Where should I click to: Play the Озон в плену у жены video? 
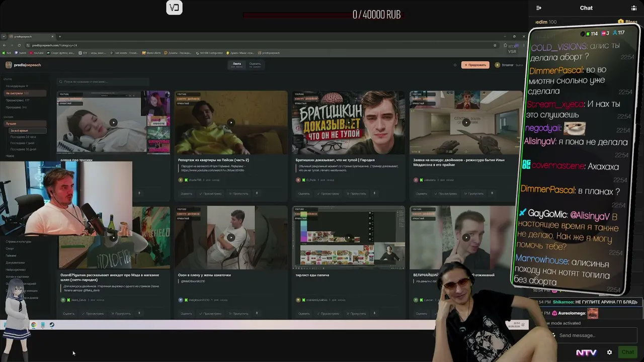(x=231, y=237)
